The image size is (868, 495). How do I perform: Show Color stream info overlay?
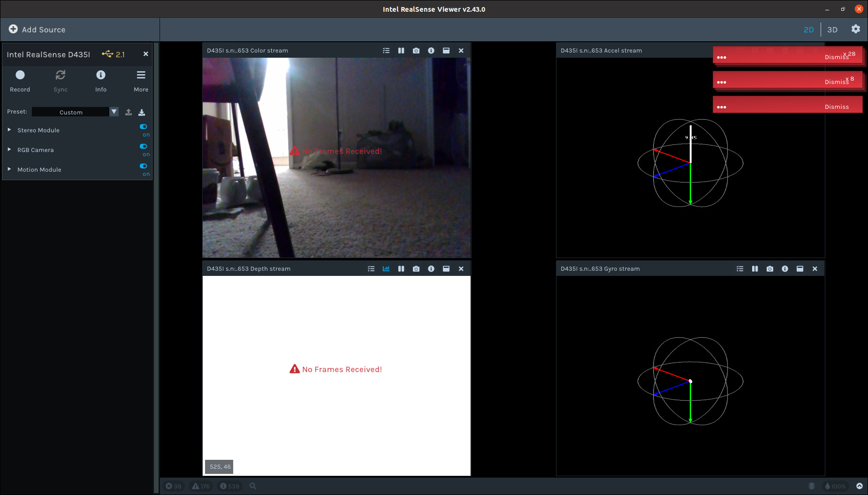431,51
